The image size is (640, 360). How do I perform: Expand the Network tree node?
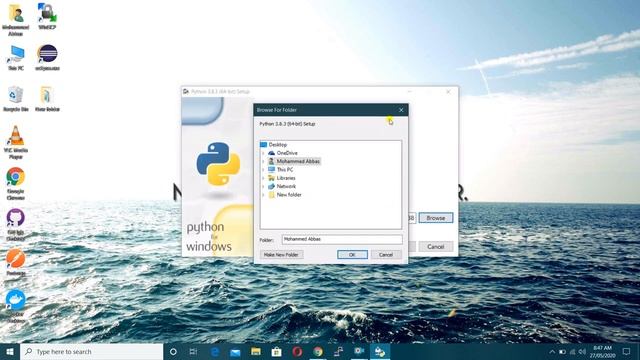[x=263, y=186]
